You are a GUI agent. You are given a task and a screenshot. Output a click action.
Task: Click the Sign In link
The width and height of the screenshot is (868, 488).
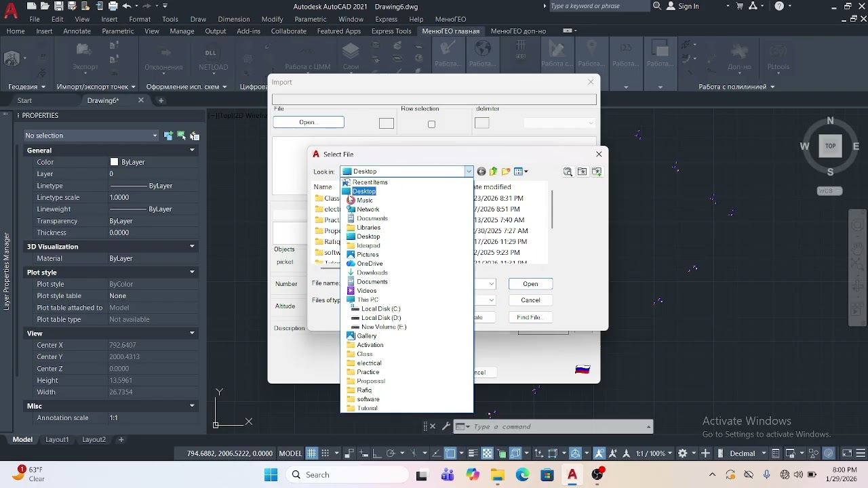(688, 6)
